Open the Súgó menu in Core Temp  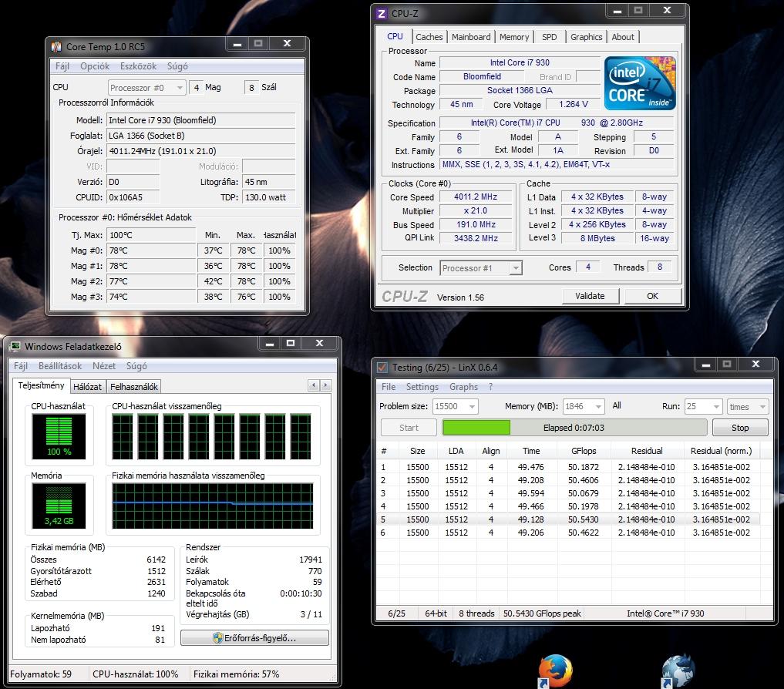(177, 66)
